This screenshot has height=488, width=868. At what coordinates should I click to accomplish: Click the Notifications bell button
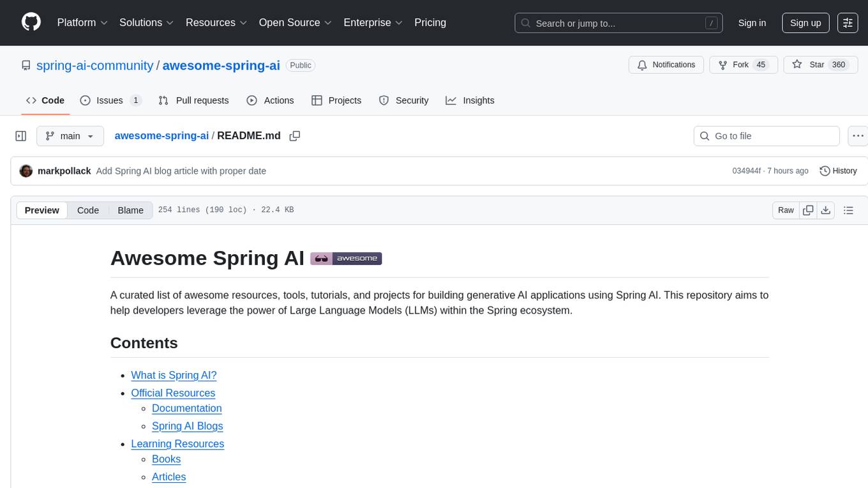coord(666,65)
